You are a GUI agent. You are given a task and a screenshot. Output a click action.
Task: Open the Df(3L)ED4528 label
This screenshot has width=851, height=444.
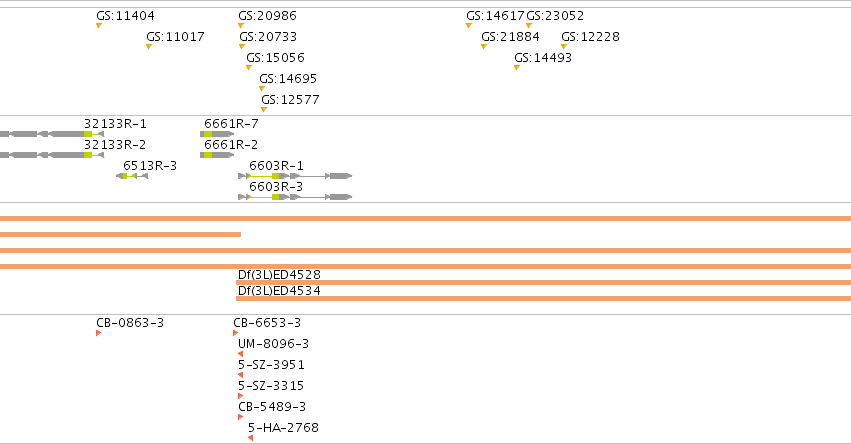pyautogui.click(x=280, y=275)
